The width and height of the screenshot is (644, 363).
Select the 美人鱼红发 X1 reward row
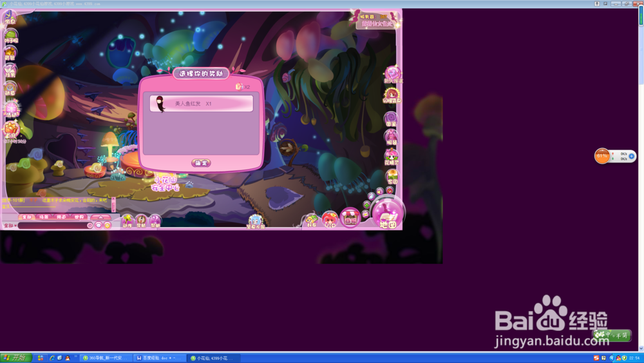pos(201,104)
